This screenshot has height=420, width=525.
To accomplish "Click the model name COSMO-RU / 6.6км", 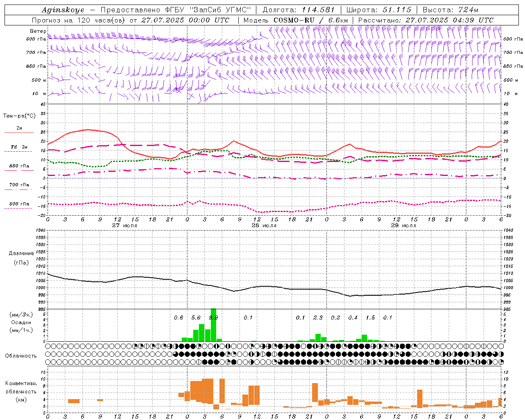I will (310, 20).
